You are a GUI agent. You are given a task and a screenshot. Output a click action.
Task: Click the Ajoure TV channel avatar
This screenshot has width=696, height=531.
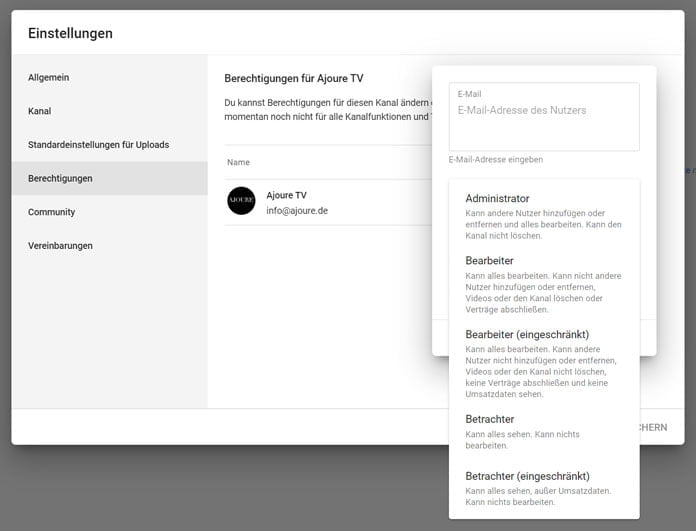click(x=241, y=201)
